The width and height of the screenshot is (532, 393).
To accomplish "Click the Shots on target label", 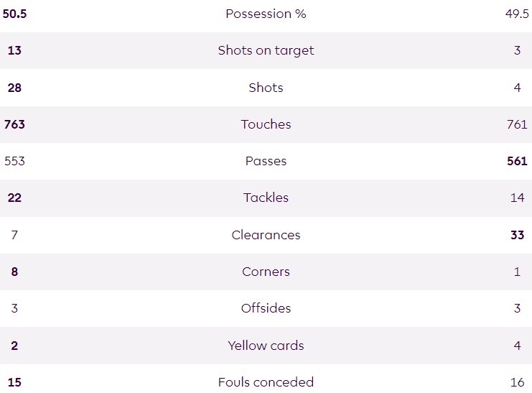I will pyautogui.click(x=266, y=50).
